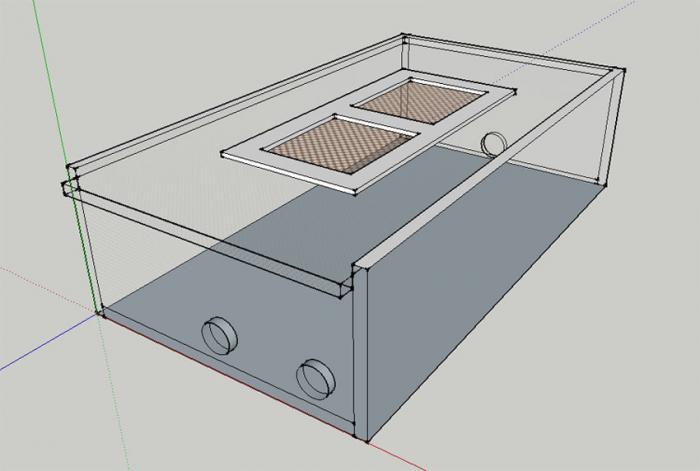Click the bottom front-right corner of the box

click(364, 441)
